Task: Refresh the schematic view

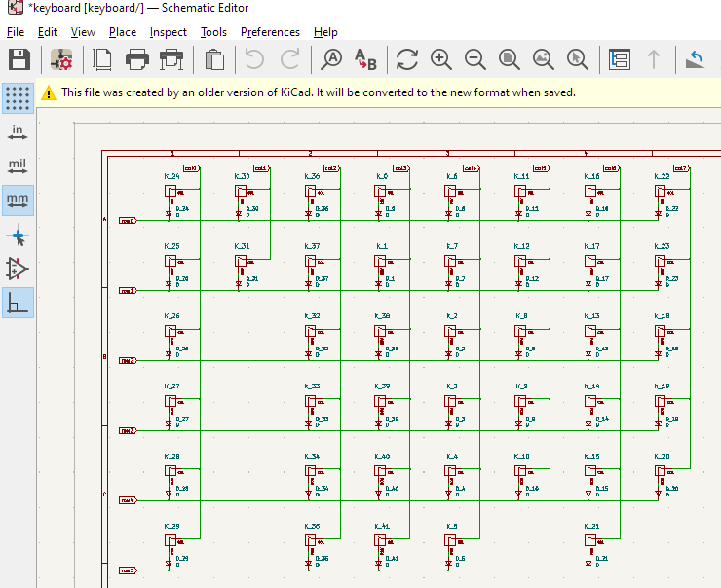Action: pyautogui.click(x=407, y=59)
